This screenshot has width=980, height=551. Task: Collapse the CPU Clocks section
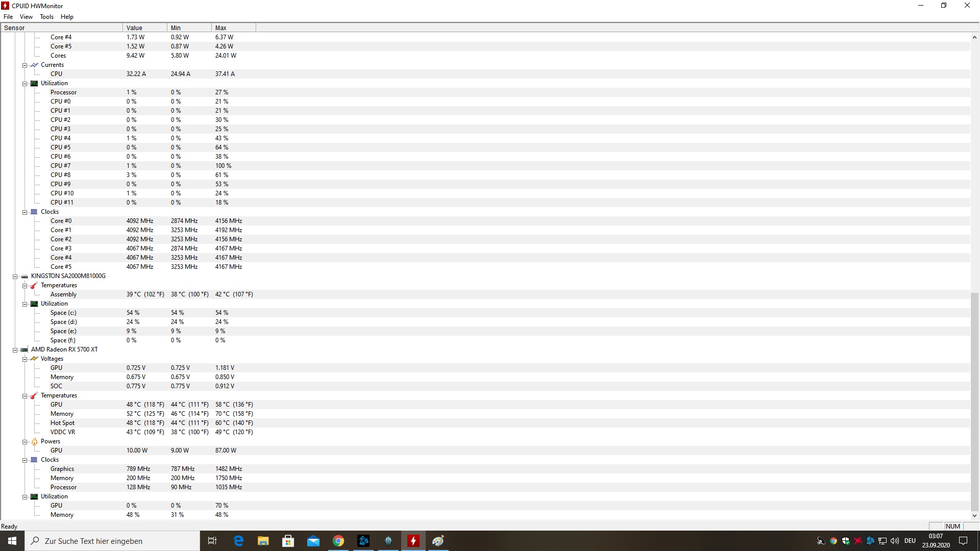click(24, 212)
